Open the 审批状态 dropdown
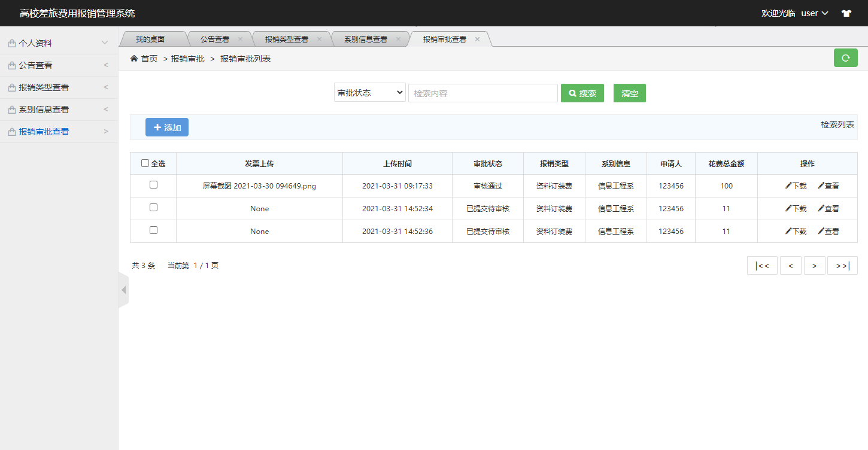The image size is (868, 450). pos(369,93)
